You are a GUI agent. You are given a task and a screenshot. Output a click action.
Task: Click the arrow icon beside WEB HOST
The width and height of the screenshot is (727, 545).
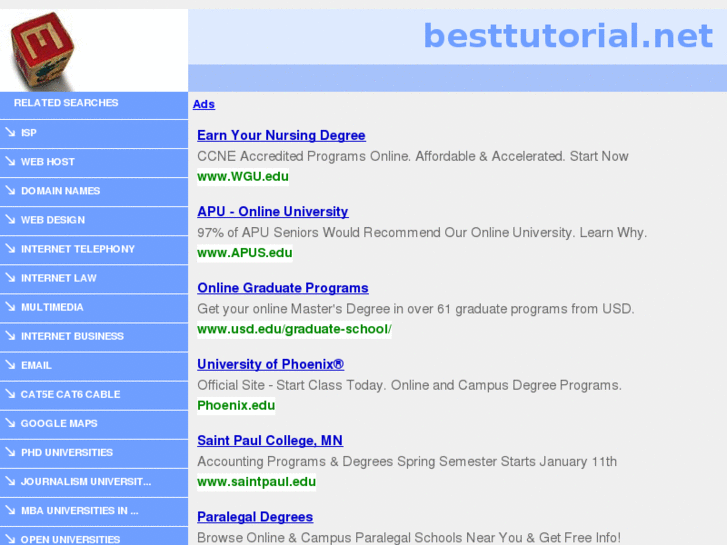[11, 161]
